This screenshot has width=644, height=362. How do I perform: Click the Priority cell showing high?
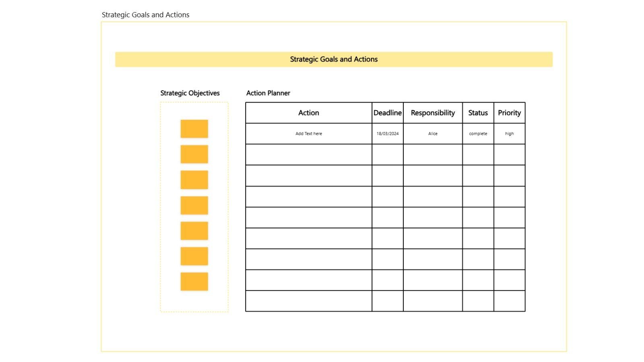509,133
